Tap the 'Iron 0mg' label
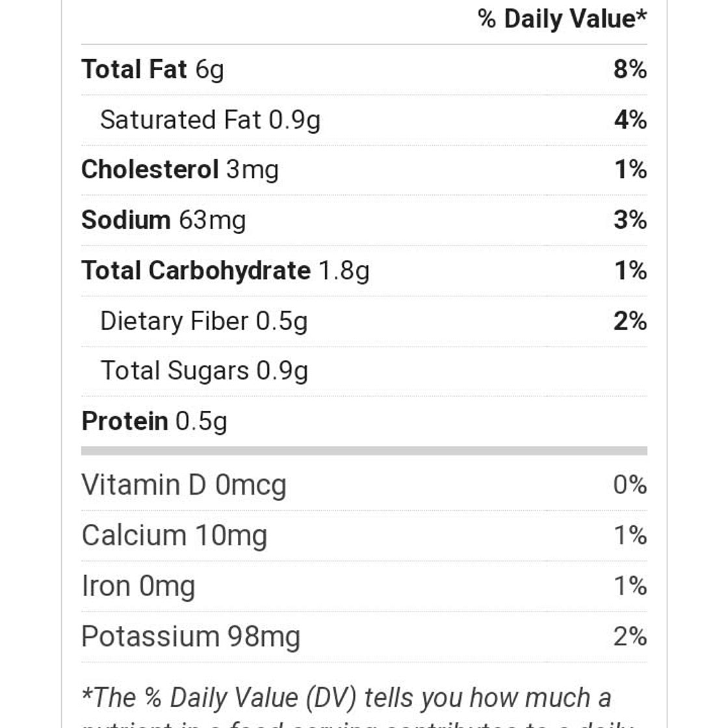Screen dimensions: 728x728 138,586
